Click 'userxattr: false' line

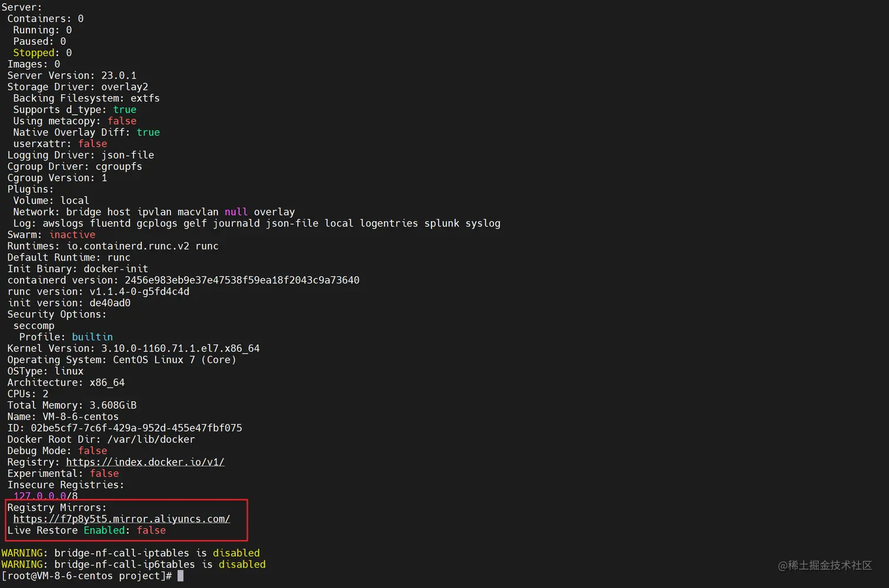[x=60, y=144]
